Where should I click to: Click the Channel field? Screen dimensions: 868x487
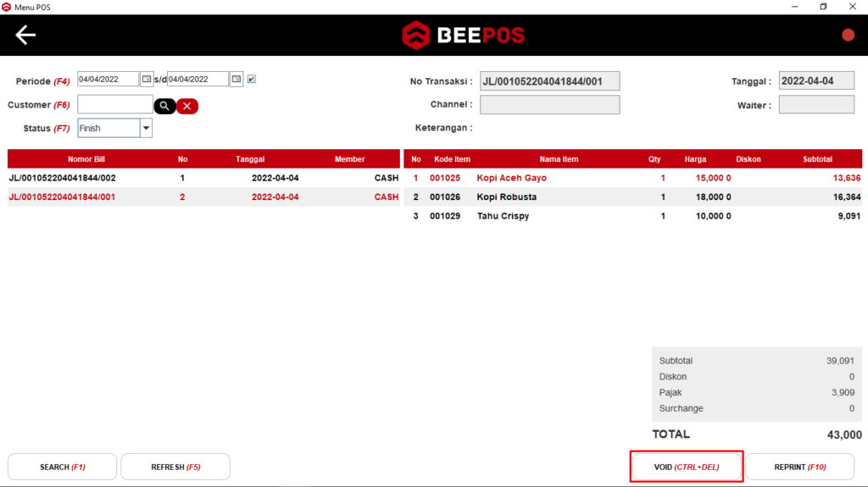[x=549, y=104]
